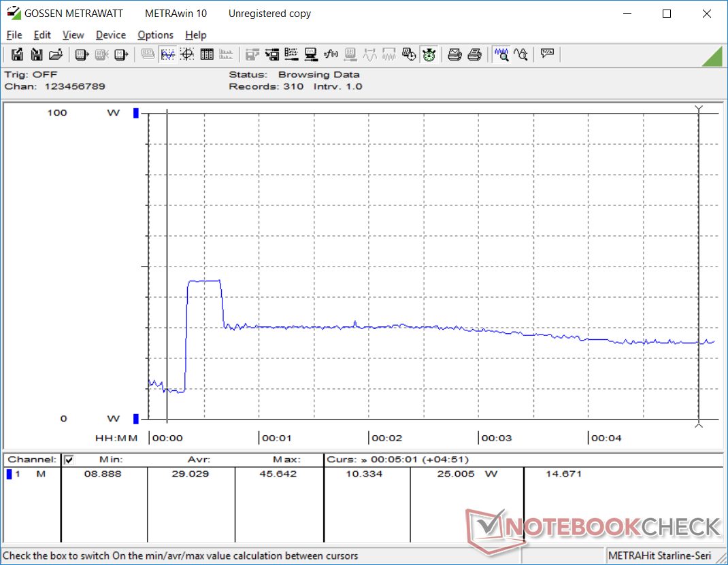Click the green stopwatch timer icon

click(x=429, y=54)
